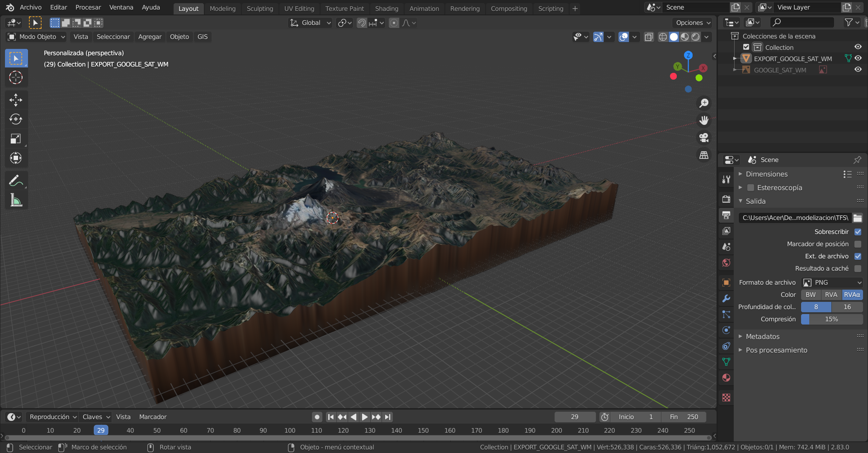Click the folder icon beside the output path

[858, 218]
